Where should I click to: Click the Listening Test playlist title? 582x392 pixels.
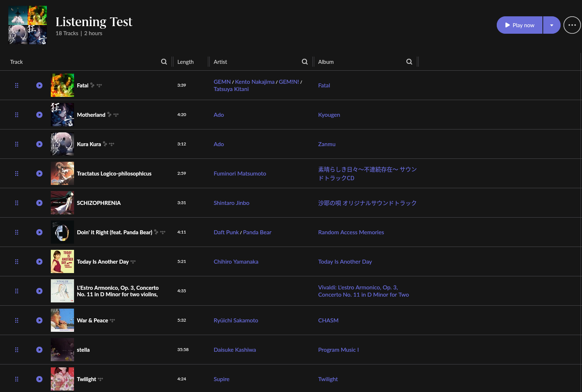pos(94,22)
